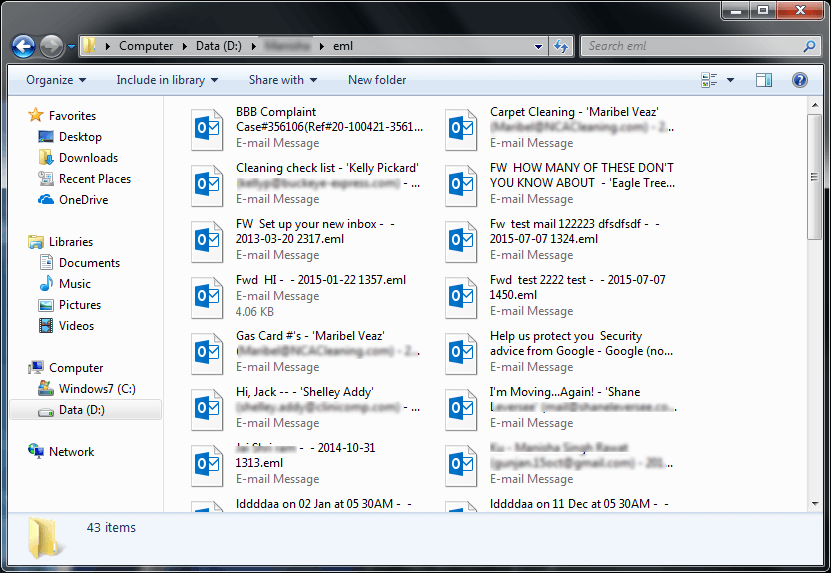Open the view options dropdown arrow
The image size is (831, 573).
tap(730, 80)
